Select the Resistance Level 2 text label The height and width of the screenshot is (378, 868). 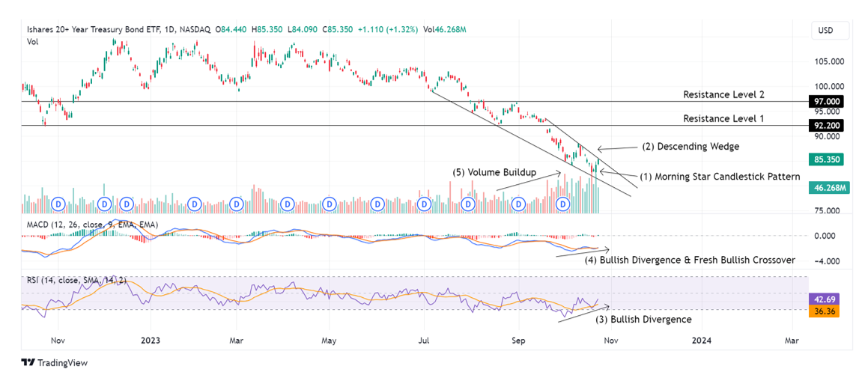[x=724, y=94]
